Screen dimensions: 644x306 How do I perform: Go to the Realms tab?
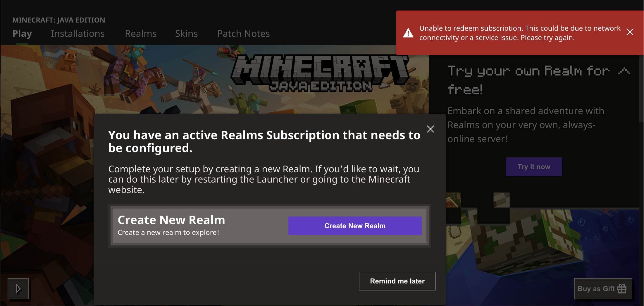pos(141,34)
